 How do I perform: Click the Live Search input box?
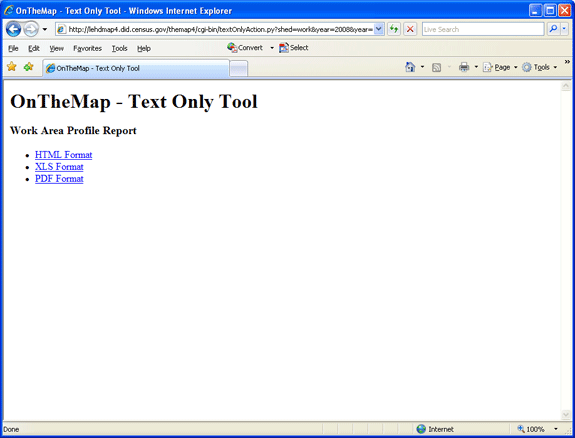(x=483, y=29)
